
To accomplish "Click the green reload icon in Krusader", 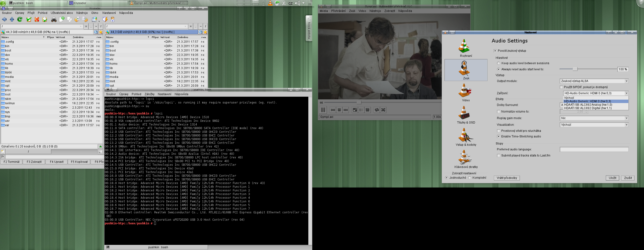I will tap(20, 19).
